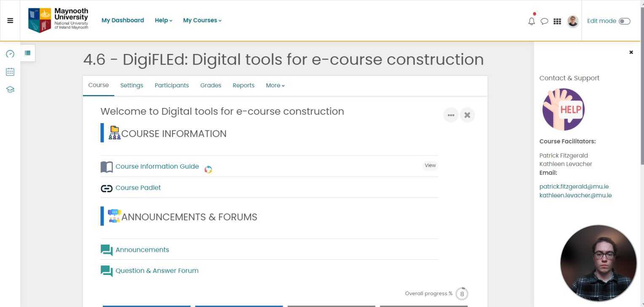Open the messaging chat bubble icon
This screenshot has height=307, width=644.
[544, 21]
